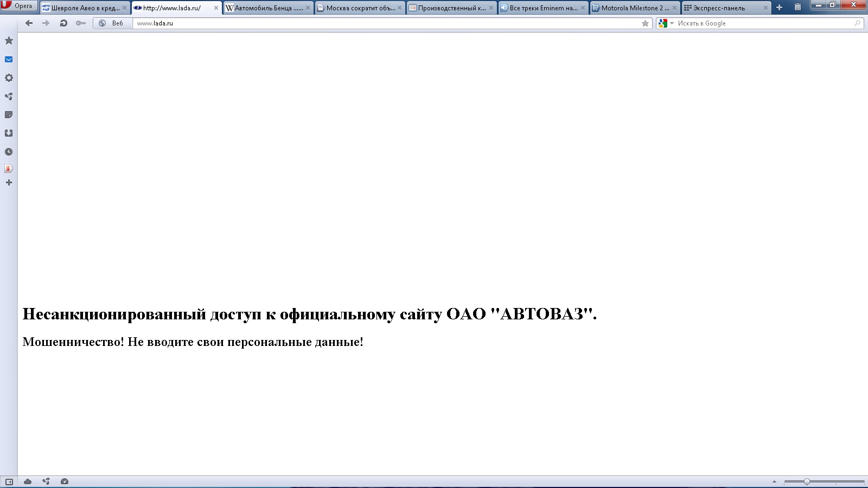Close the 'Москва сократит объ...' tab
The height and width of the screenshot is (488, 868).
pos(399,8)
